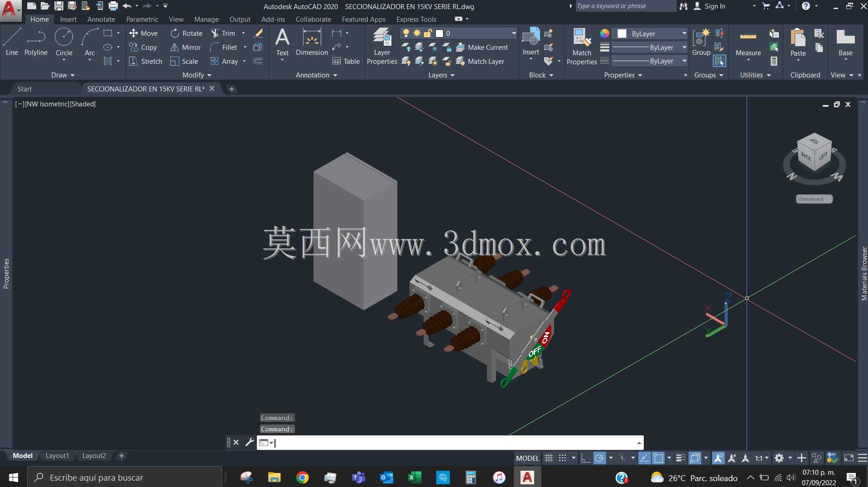Select the Polyline tool
The height and width of the screenshot is (487, 868).
pos(36,42)
